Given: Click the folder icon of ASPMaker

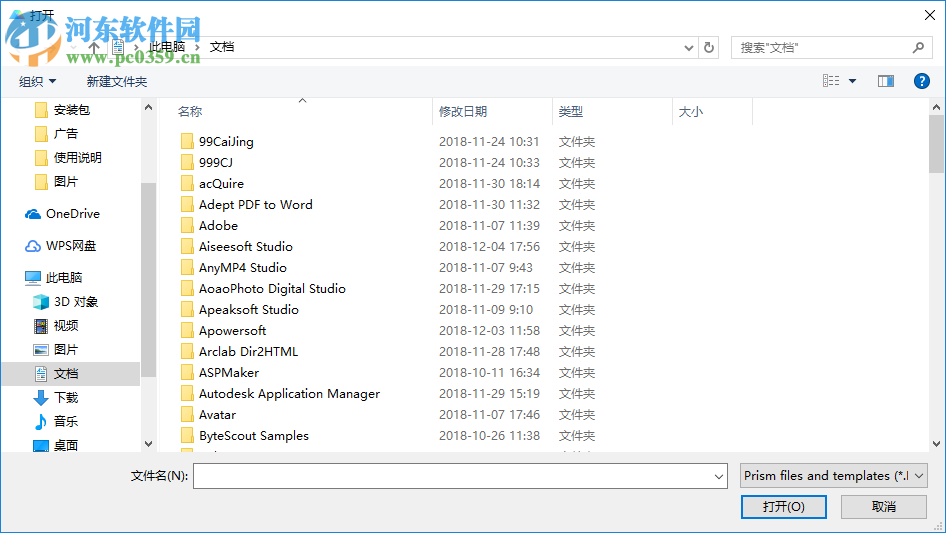Looking at the screenshot, I should pos(187,372).
